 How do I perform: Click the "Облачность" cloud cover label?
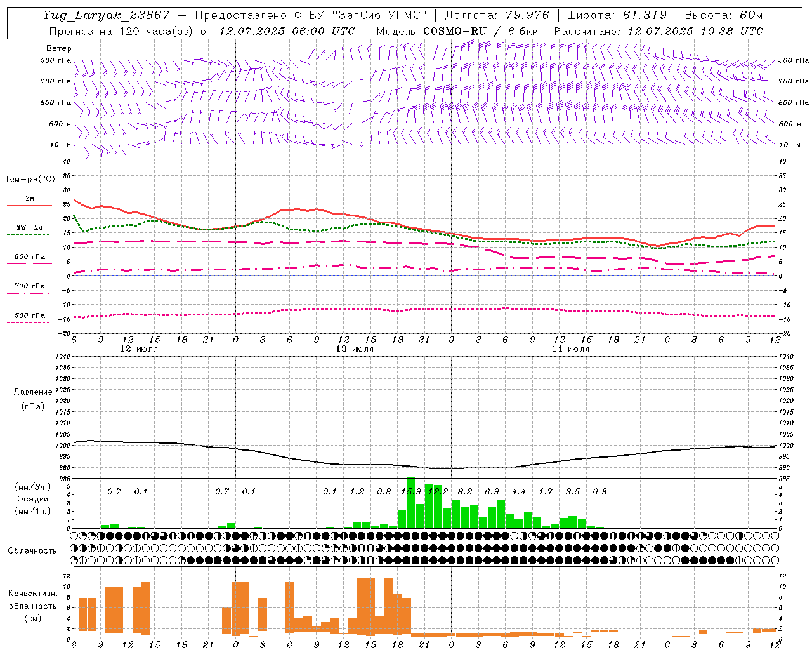(32, 550)
